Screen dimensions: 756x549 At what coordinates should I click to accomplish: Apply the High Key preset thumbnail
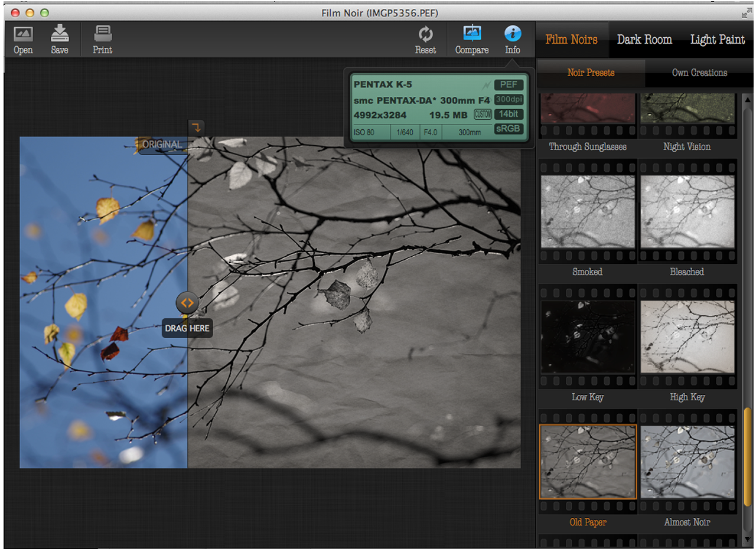pos(687,336)
